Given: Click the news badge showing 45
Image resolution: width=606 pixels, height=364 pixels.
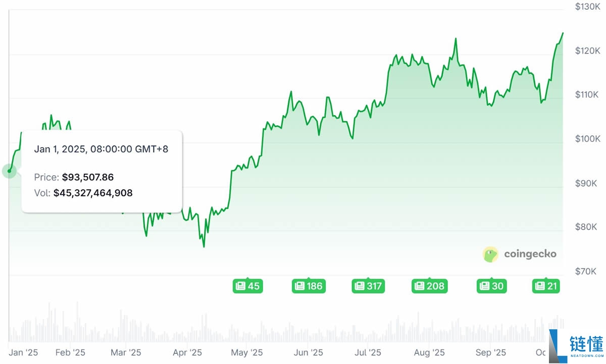Looking at the screenshot, I should click(247, 286).
